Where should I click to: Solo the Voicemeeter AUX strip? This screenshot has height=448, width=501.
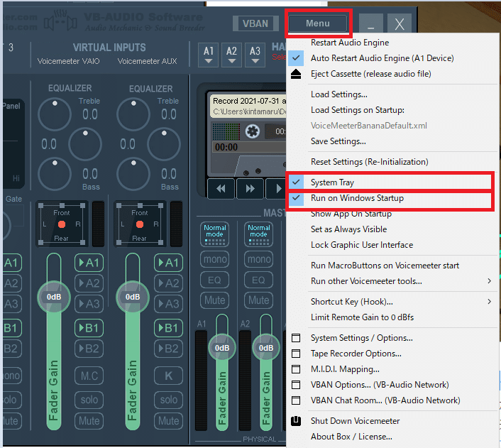[x=168, y=400]
